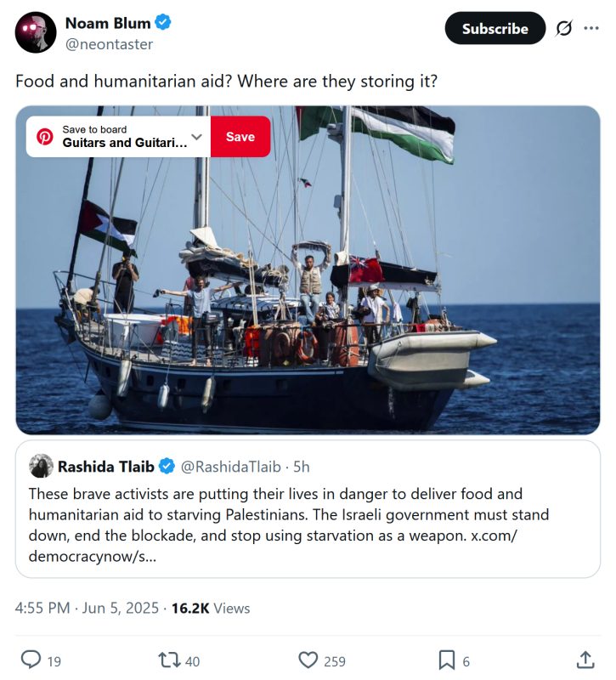Open Noam Blum's profile picture
616x680 pixels.
point(35,31)
